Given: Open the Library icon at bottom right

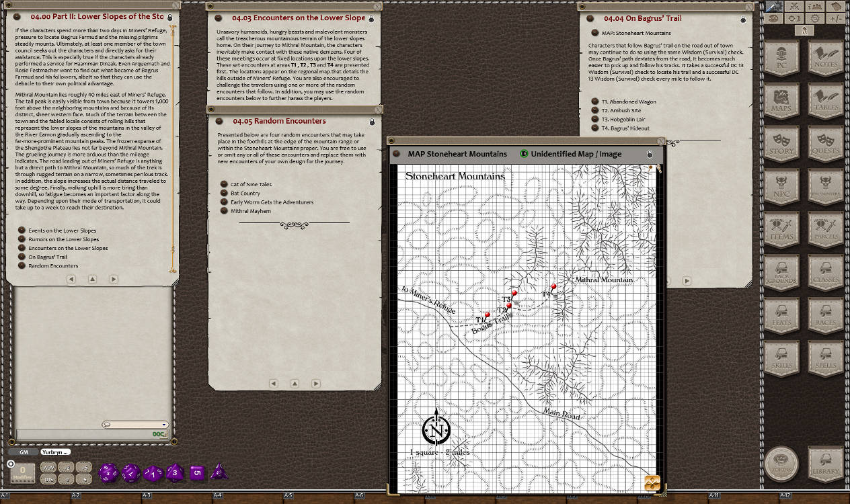Looking at the screenshot, I should click(x=824, y=464).
